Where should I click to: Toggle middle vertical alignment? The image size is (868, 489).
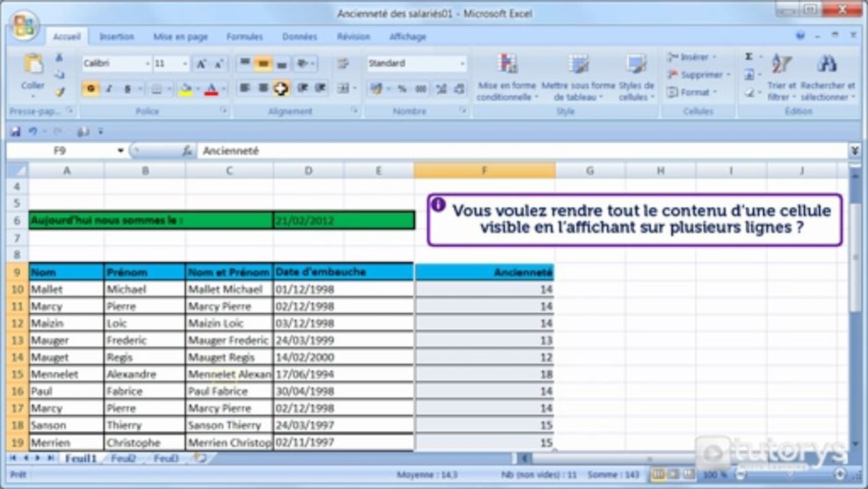(263, 64)
